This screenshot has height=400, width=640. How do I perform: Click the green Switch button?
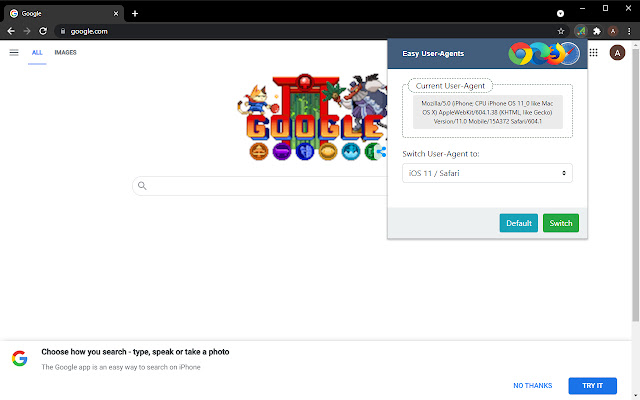(x=560, y=223)
